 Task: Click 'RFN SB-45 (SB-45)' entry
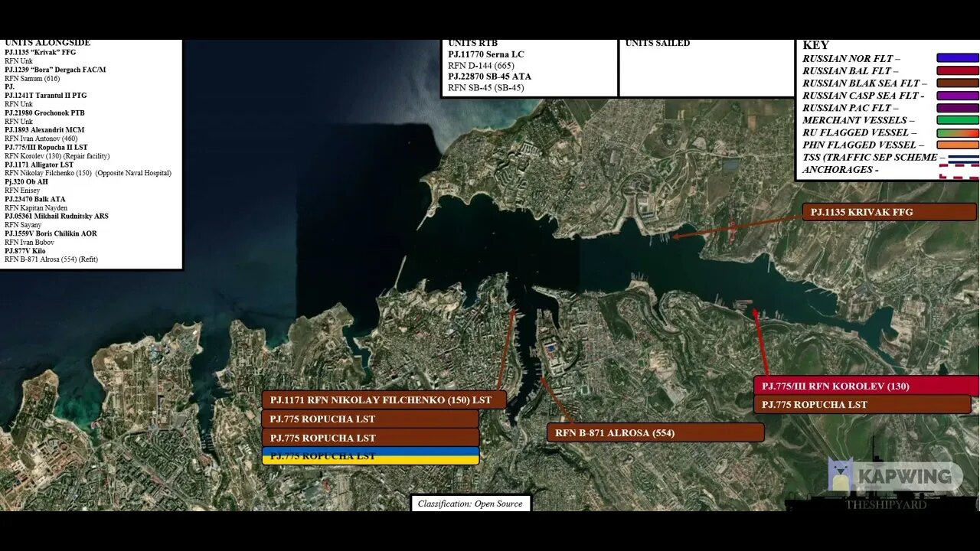tap(485, 87)
